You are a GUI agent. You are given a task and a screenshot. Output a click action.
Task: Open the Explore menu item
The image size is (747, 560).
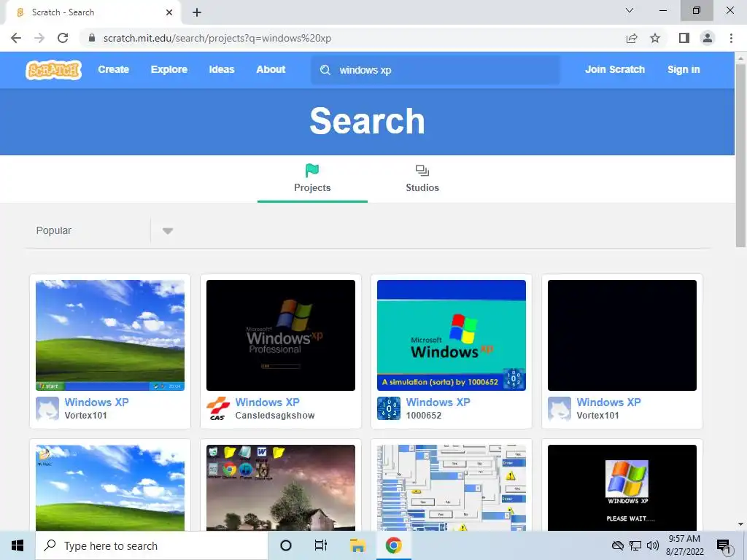pyautogui.click(x=169, y=69)
